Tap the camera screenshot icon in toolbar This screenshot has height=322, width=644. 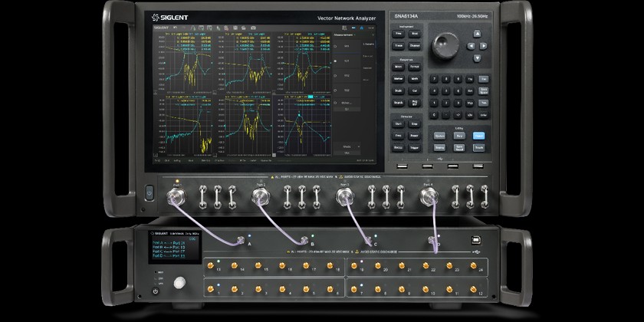253,28
